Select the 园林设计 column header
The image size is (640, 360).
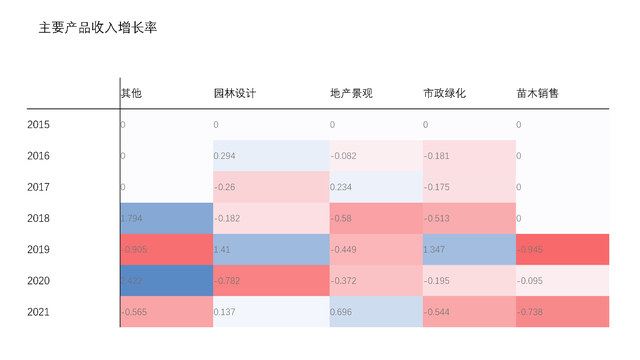(x=235, y=93)
